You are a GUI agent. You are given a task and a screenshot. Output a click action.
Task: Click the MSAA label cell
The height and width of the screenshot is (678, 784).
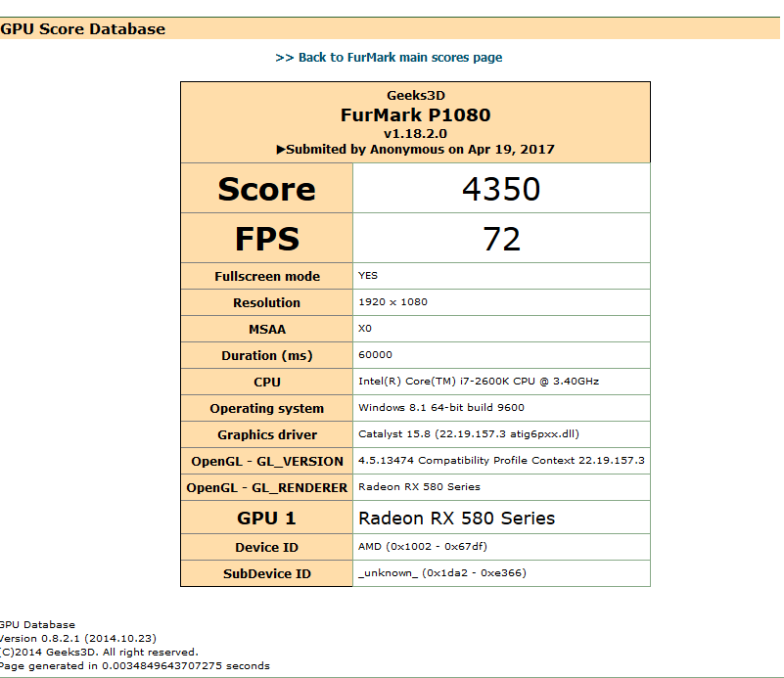(x=266, y=329)
